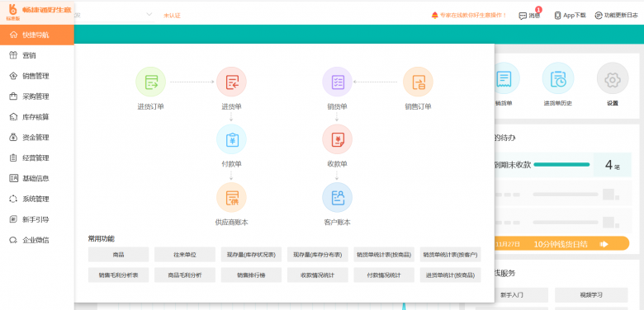Open the App下载 link
This screenshot has height=310, width=644.
[570, 15]
